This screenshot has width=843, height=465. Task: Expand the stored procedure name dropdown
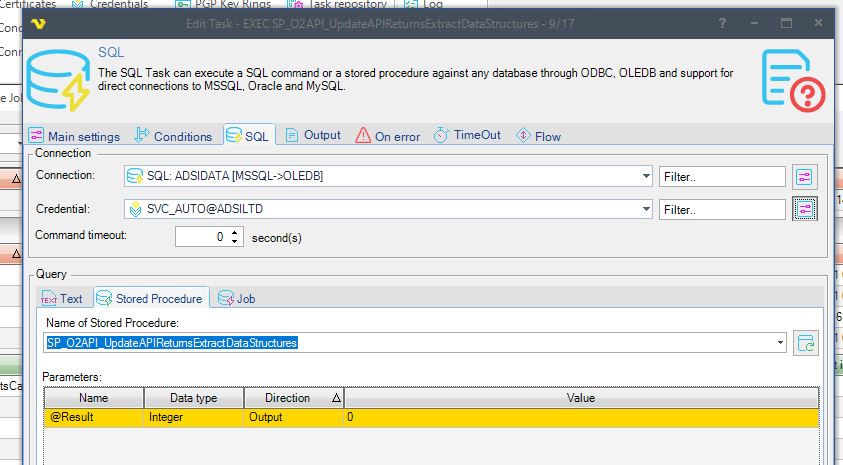point(780,343)
